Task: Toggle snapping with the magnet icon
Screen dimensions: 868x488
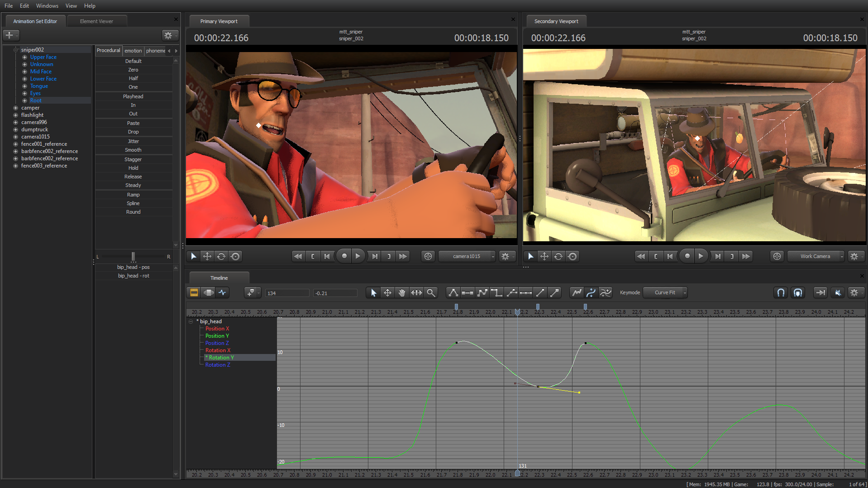Action: (780, 292)
